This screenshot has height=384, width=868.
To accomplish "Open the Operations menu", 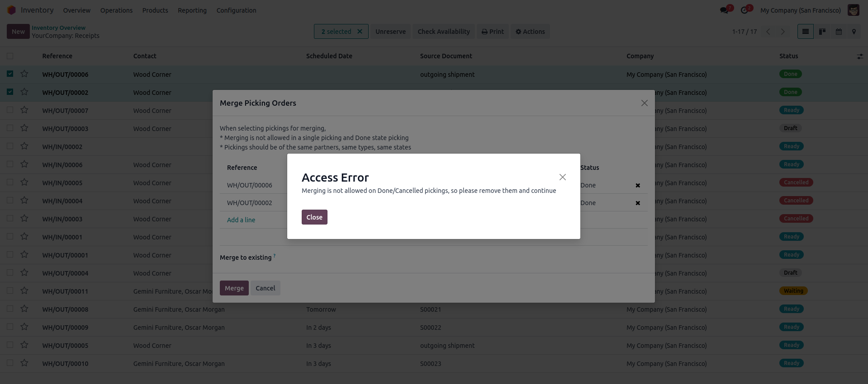I will [x=116, y=10].
